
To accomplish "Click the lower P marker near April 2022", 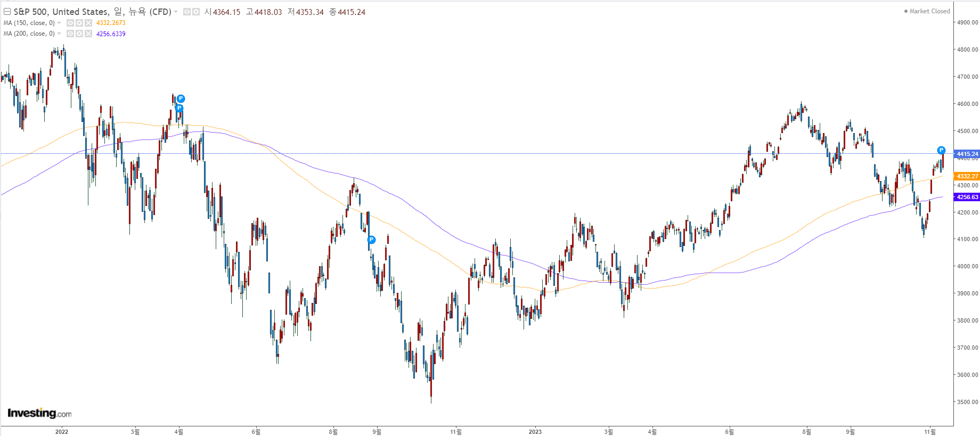I will [179, 108].
